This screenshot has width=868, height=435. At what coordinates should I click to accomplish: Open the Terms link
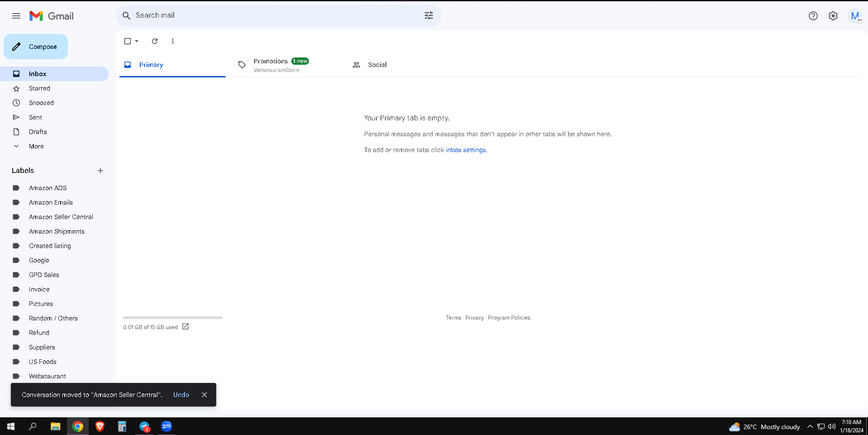(453, 318)
